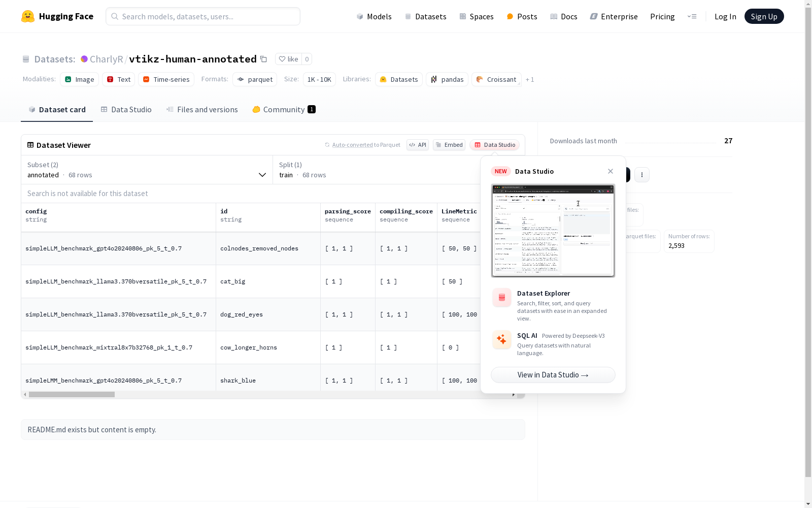Click the Sign Up button
The height and width of the screenshot is (508, 812).
tap(764, 16)
